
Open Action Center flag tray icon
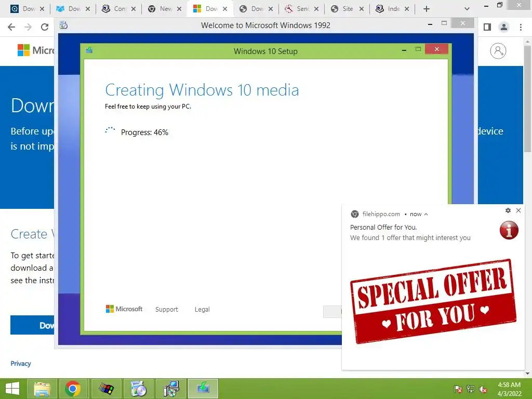tap(458, 389)
